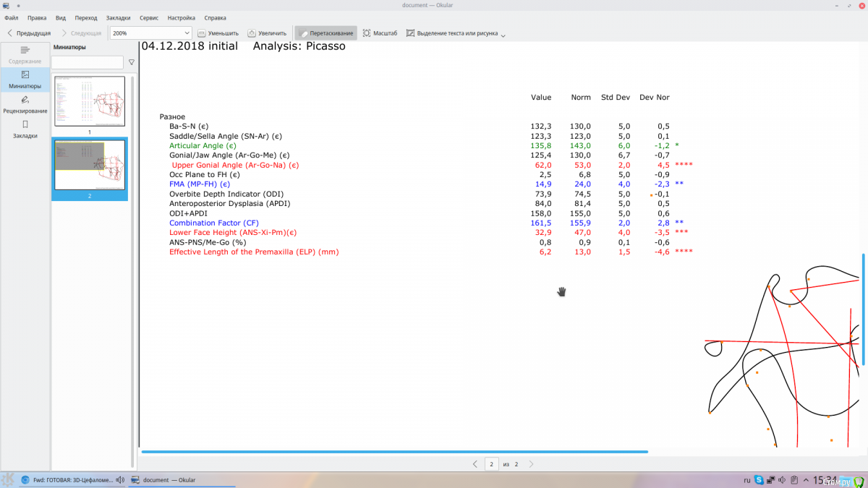Switch to the Миниатюры thumbnails panel
Viewport: 868px width, 488px height.
coord(25,80)
